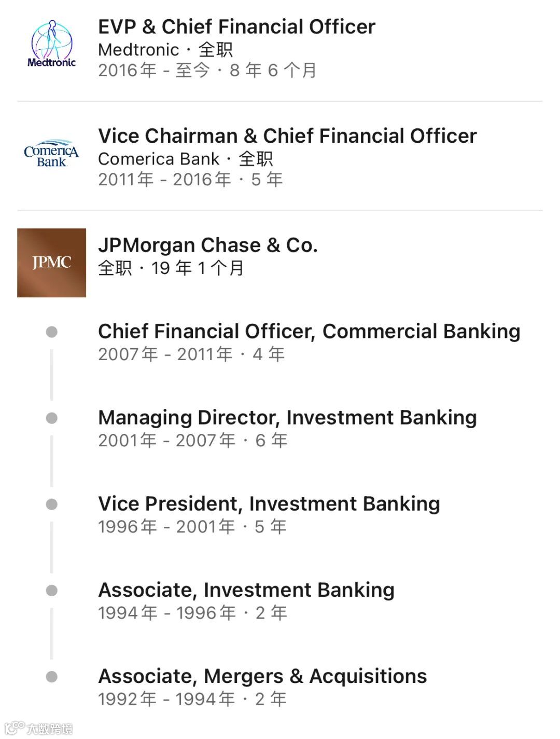Select timeline dot next to Managing Director
560x739 pixels.
pyautogui.click(x=51, y=418)
